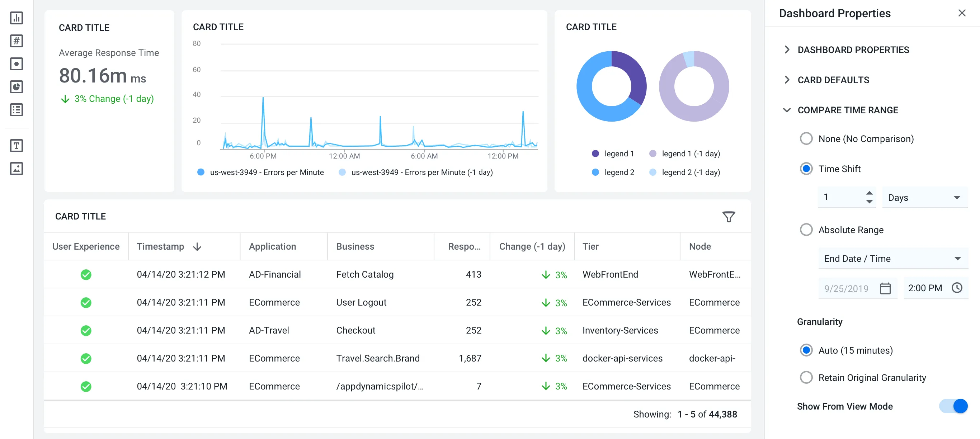Screen dimensions: 980x439
Task: Click the Inventory-Services tier cell
Action: click(x=620, y=331)
